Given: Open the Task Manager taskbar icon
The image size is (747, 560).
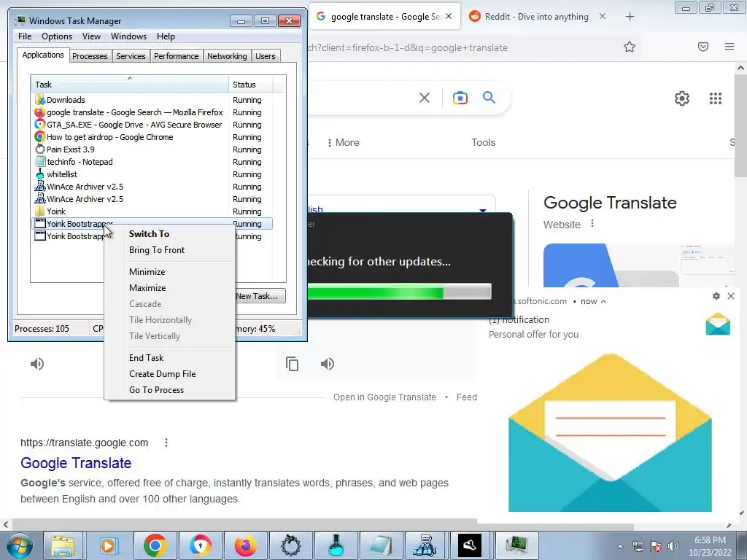Looking at the screenshot, I should (x=517, y=545).
